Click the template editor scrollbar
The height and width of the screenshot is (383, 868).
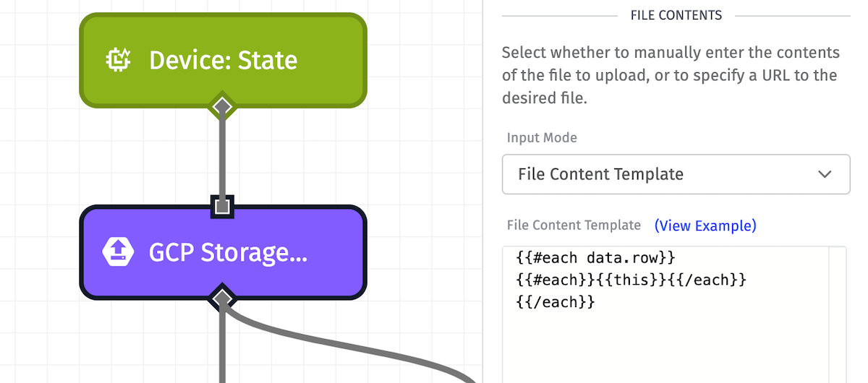coord(838,314)
